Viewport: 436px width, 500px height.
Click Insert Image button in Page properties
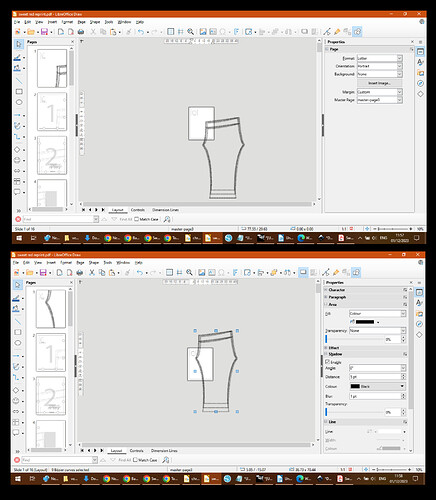coord(379,83)
